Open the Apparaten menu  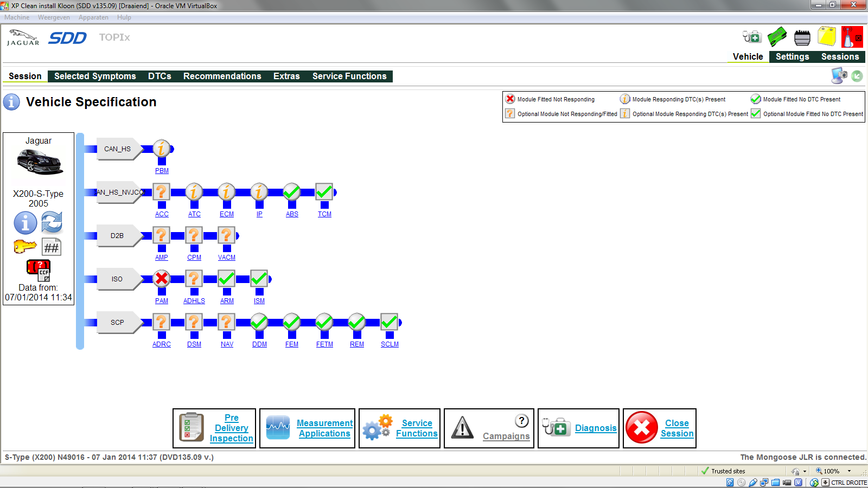[93, 17]
